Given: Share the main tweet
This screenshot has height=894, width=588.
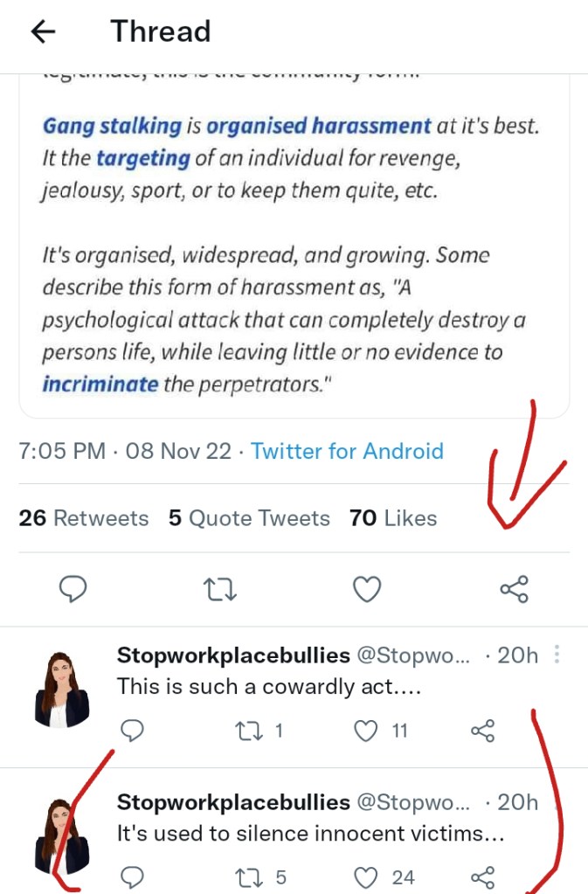Looking at the screenshot, I should (x=514, y=590).
